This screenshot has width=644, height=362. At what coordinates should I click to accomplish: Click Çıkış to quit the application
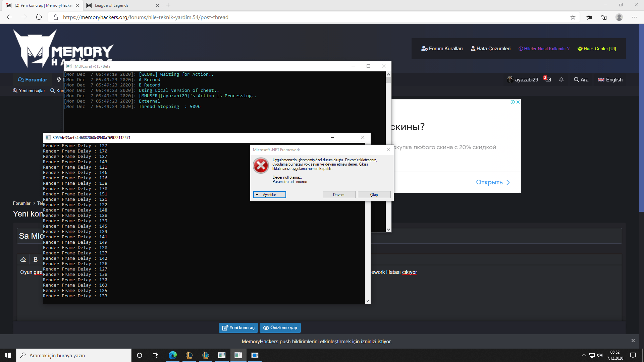click(x=374, y=195)
